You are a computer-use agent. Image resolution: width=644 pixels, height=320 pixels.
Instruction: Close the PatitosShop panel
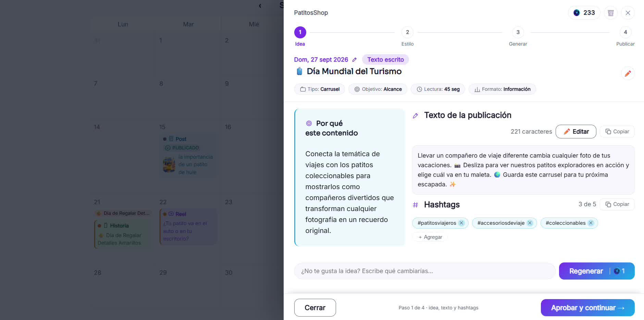coord(628,13)
